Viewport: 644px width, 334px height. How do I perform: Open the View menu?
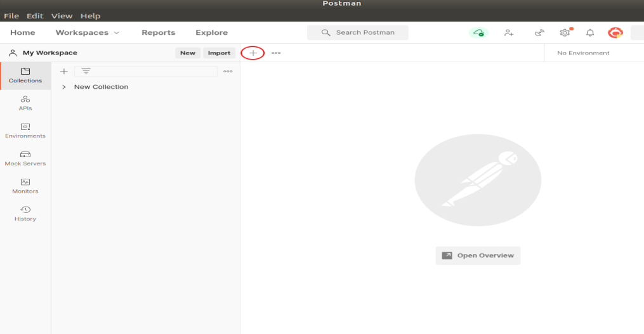[62, 16]
